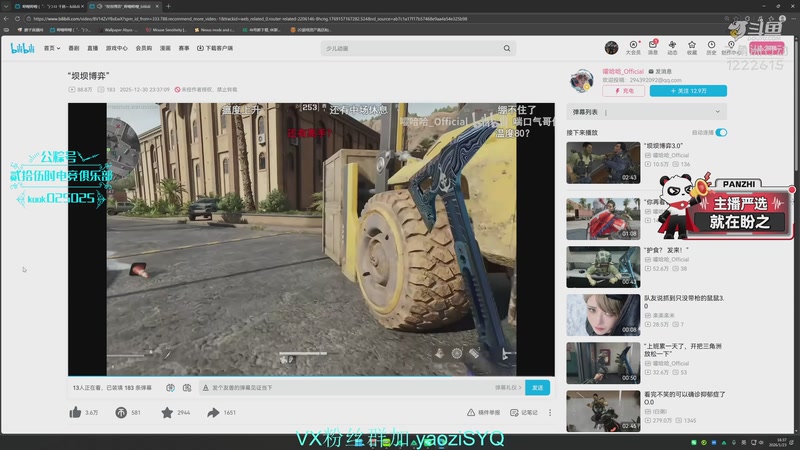Open the bilibili logo home page

(x=23, y=48)
